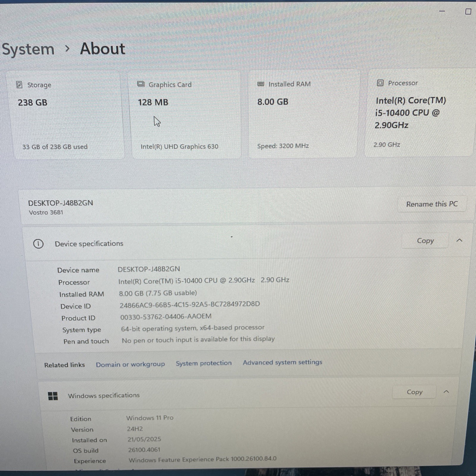476x476 pixels.
Task: Select 'Windows Feature Experience Pack' value
Action: [203, 459]
